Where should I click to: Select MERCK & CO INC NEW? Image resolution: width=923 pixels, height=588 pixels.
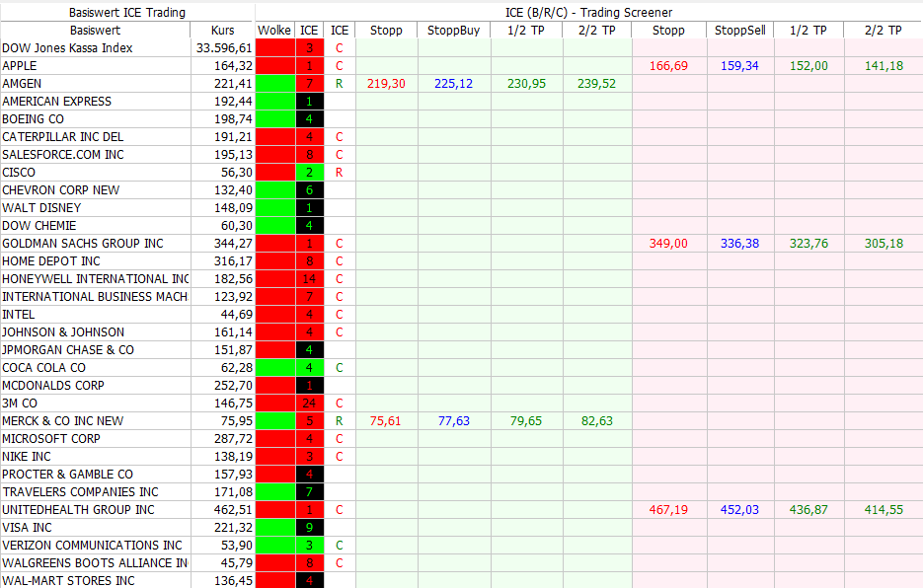62,421
